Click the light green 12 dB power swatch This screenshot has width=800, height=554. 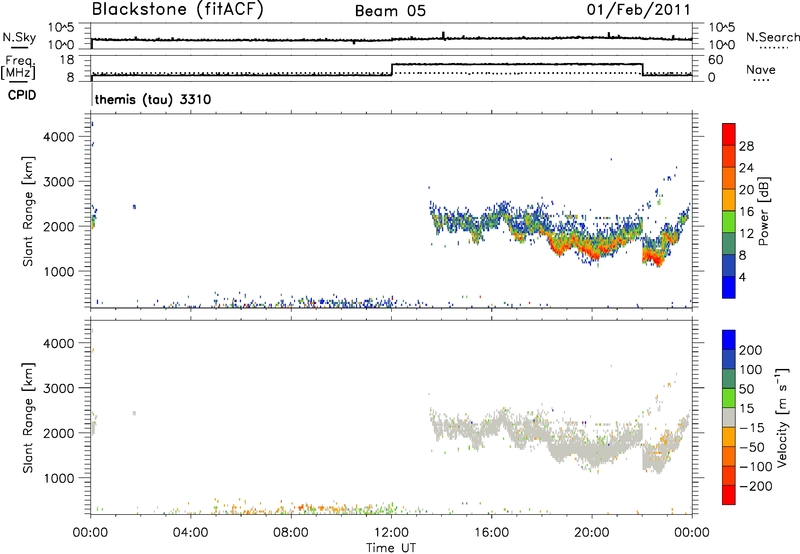[x=729, y=222]
